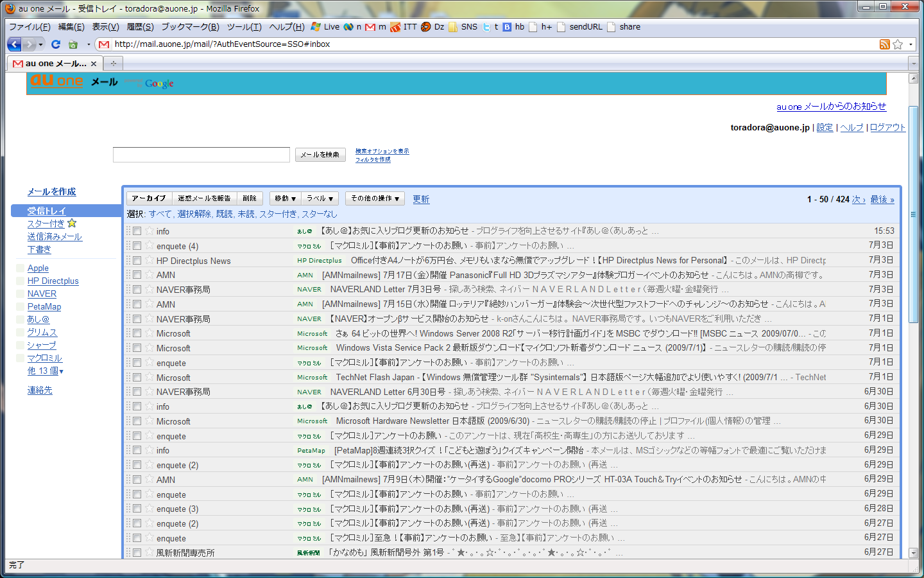Check NAVERLAND Letter 7月3日号 message
Viewport: 924px width, 578px height.
pyautogui.click(x=137, y=290)
